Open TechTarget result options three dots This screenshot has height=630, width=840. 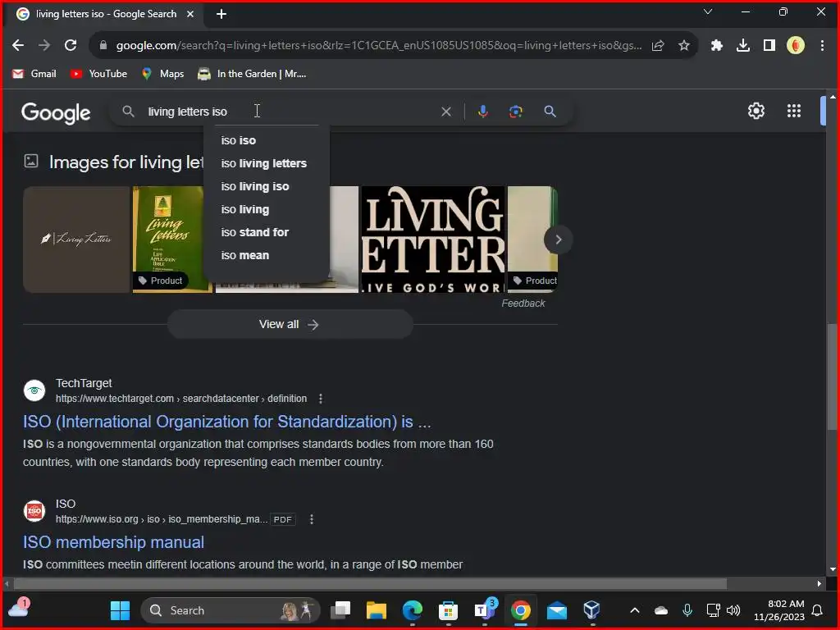(321, 399)
